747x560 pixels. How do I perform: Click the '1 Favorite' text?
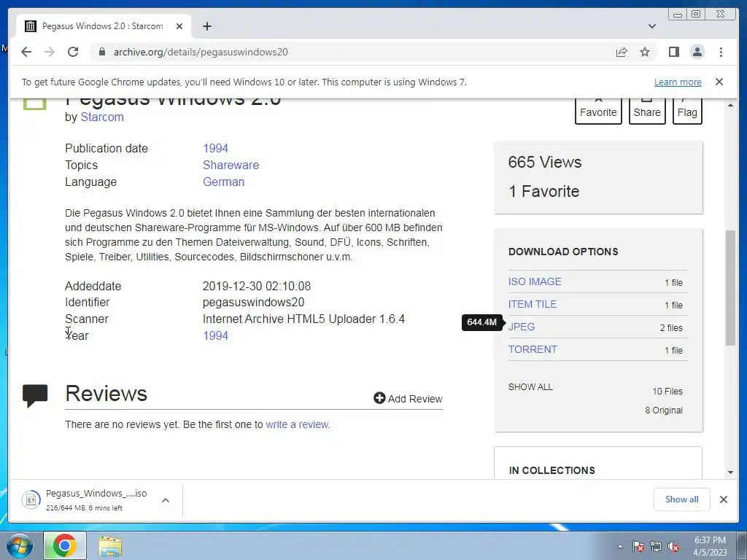tap(544, 192)
